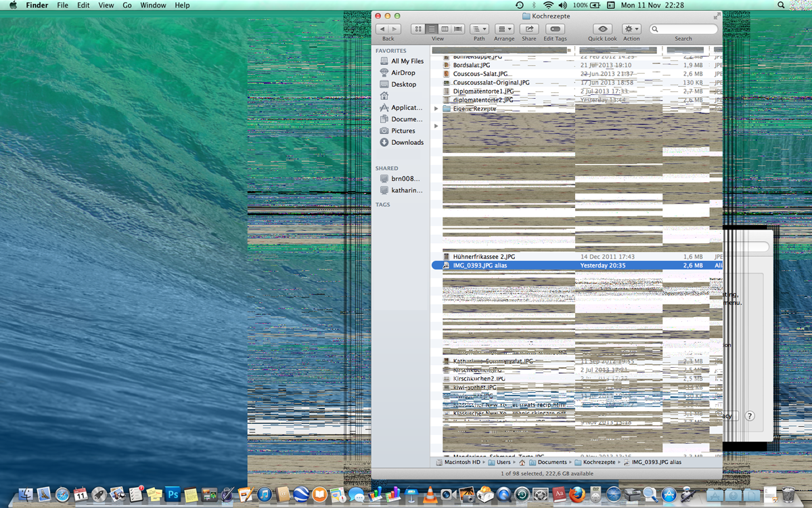Click the Edit Tags toolbar icon
This screenshot has width=812, height=508.
(x=555, y=29)
